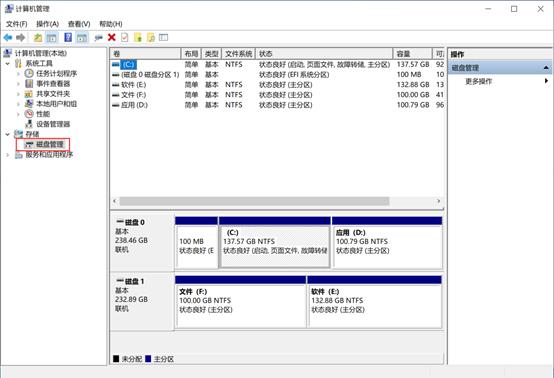Click the volume list horizontal scrollbar thumb

click(254, 201)
